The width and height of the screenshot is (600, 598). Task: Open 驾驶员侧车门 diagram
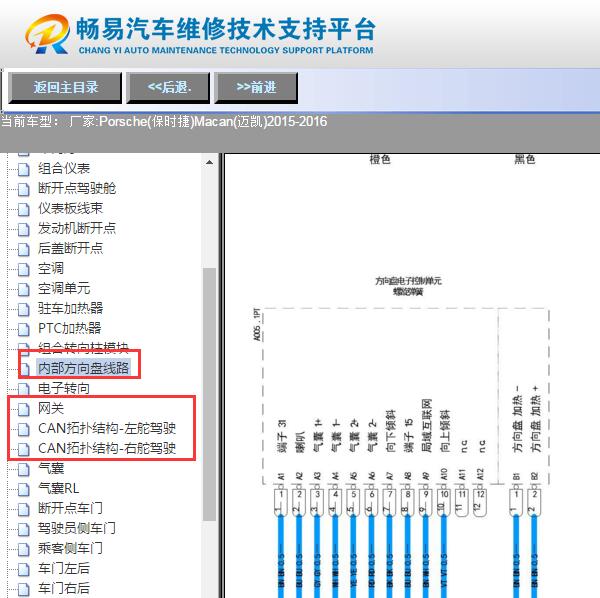pyautogui.click(x=77, y=528)
